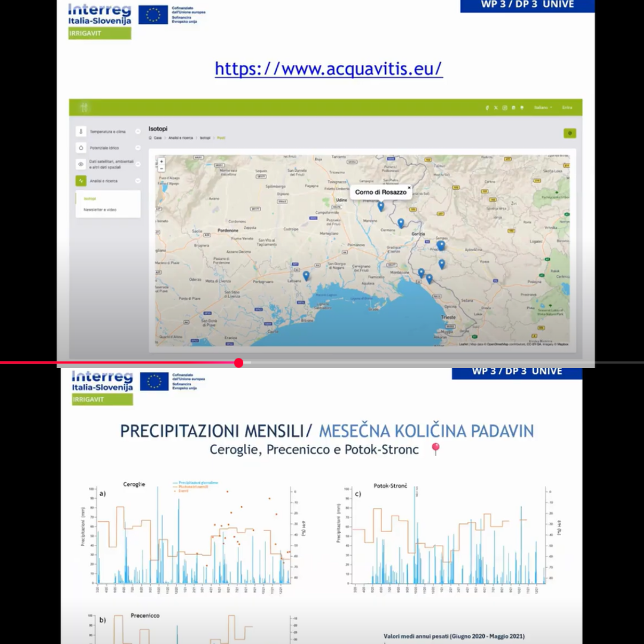
Task: Go to Isotopi in the breadcrumb
Action: (x=205, y=138)
